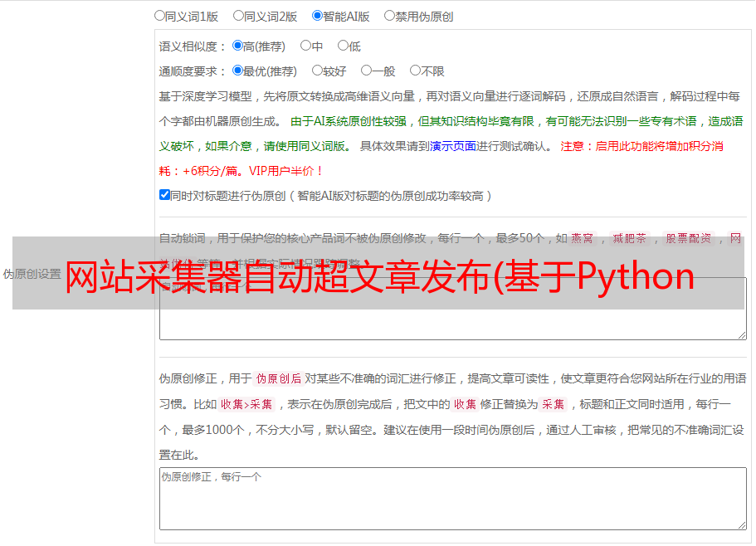Viewport: 756px width, 546px height.
Task: Toggle 同时对标题进行伪原创 checkbox
Action: click(164, 195)
